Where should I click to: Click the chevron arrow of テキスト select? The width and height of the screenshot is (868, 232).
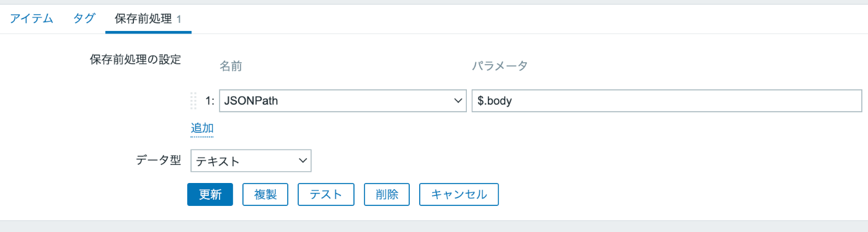303,161
